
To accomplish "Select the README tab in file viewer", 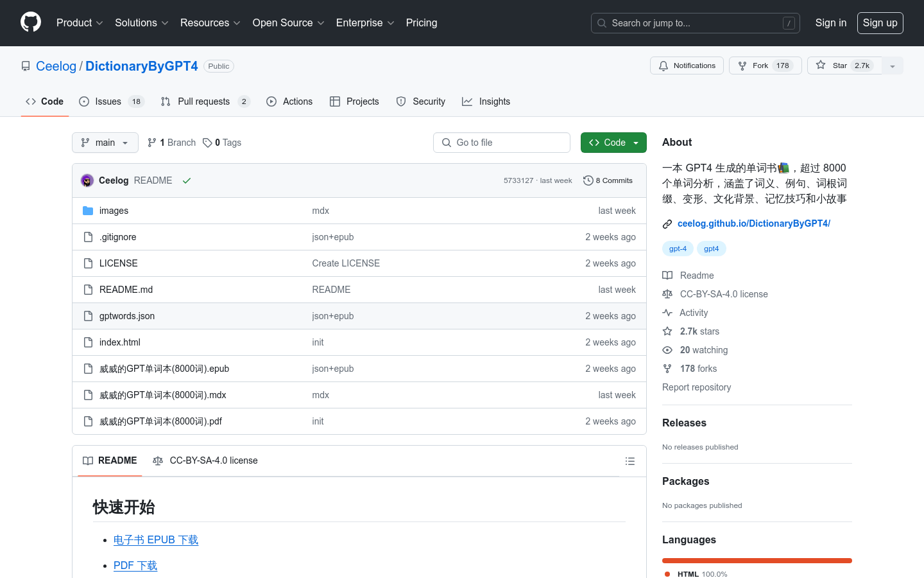I will coord(110,461).
